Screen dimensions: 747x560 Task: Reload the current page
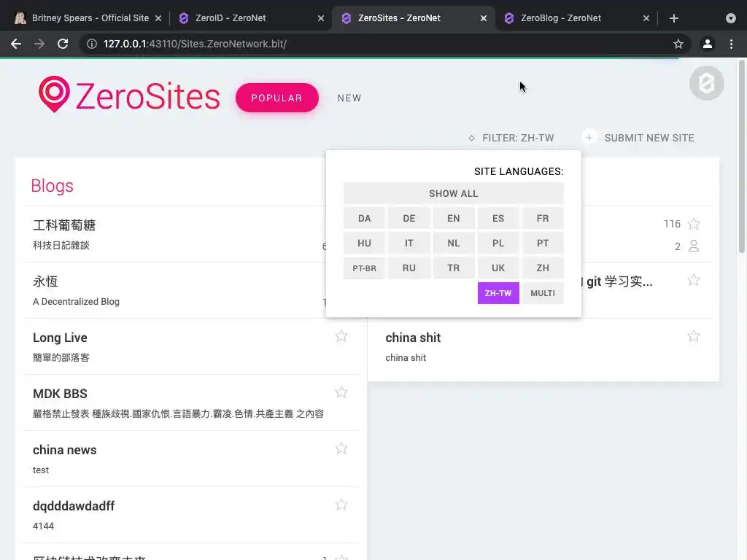pos(63,44)
